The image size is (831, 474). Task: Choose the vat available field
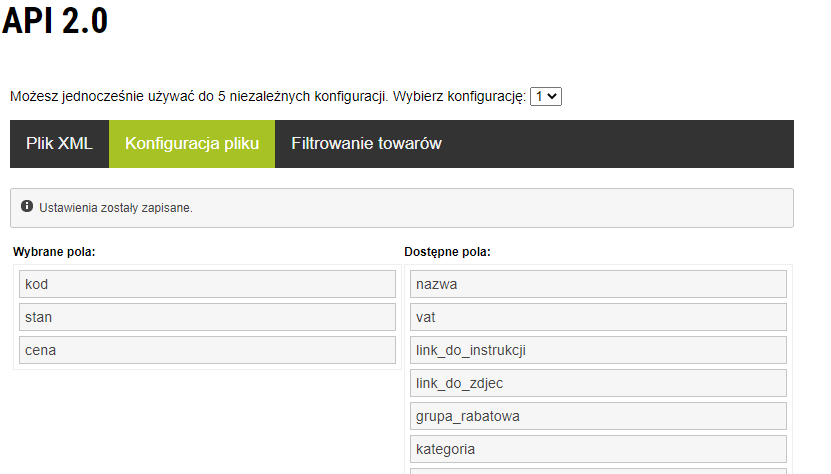tap(598, 317)
